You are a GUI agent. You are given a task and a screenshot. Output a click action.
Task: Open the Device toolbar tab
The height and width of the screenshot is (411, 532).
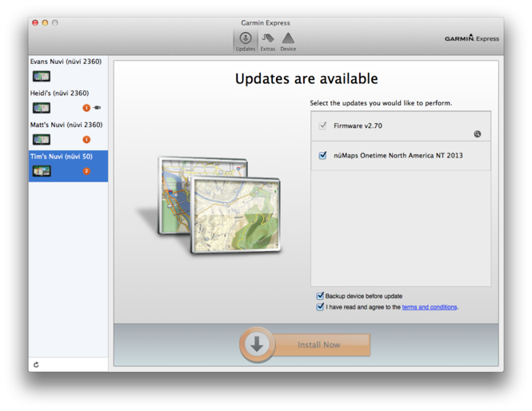point(288,42)
